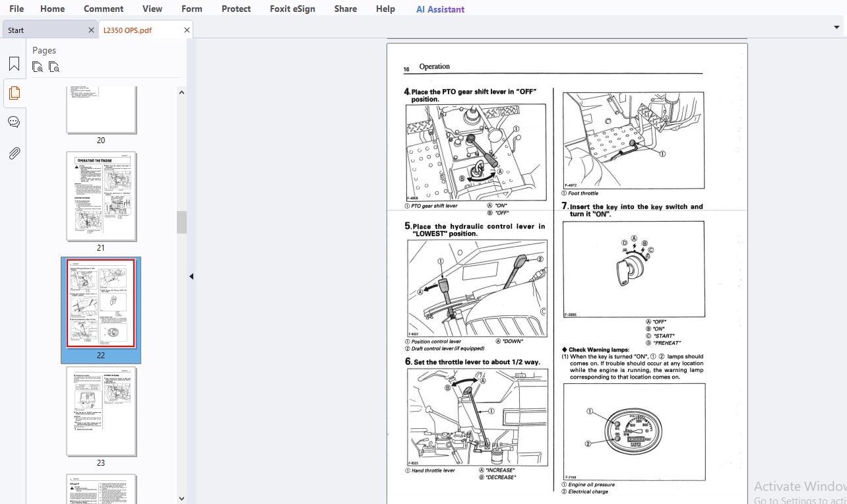Click the enlarge page thumbnails icon
Screen dimensions: 847x504
click(38, 67)
